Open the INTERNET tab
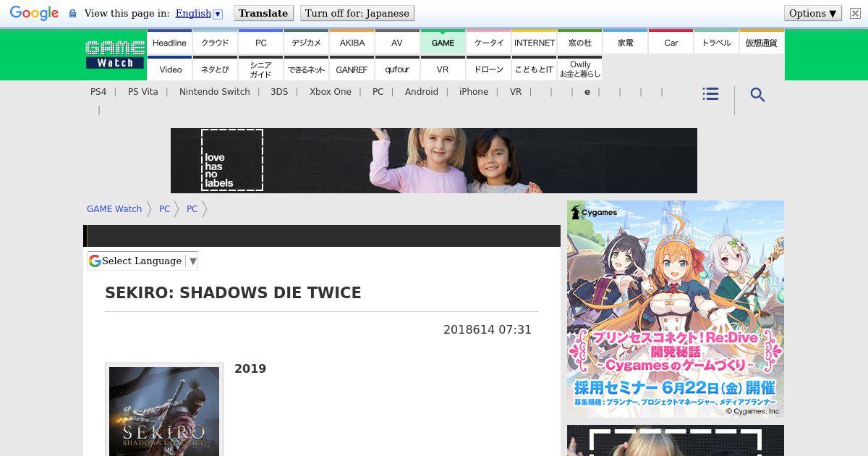This screenshot has height=456, width=868. point(534,42)
